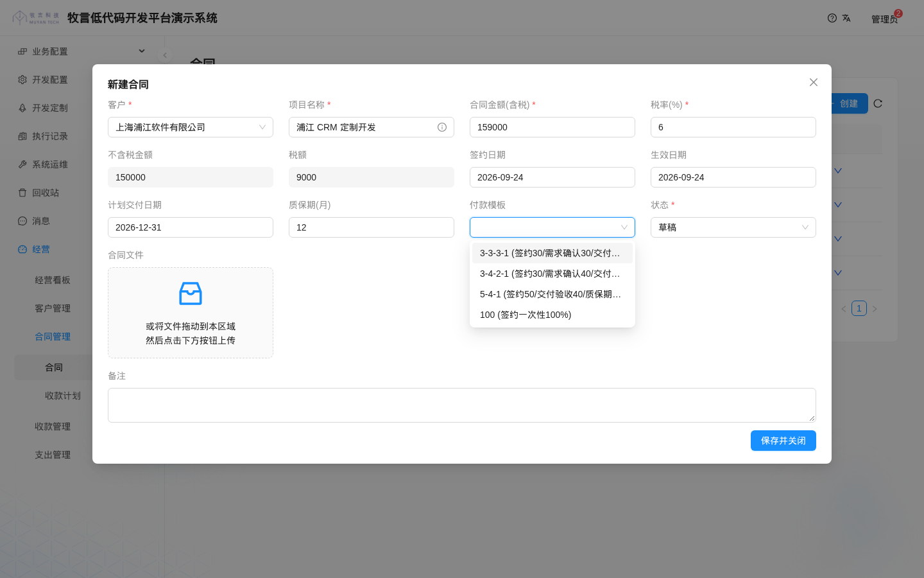
Task: Click the info icon in 项目名称 field
Action: point(442,127)
